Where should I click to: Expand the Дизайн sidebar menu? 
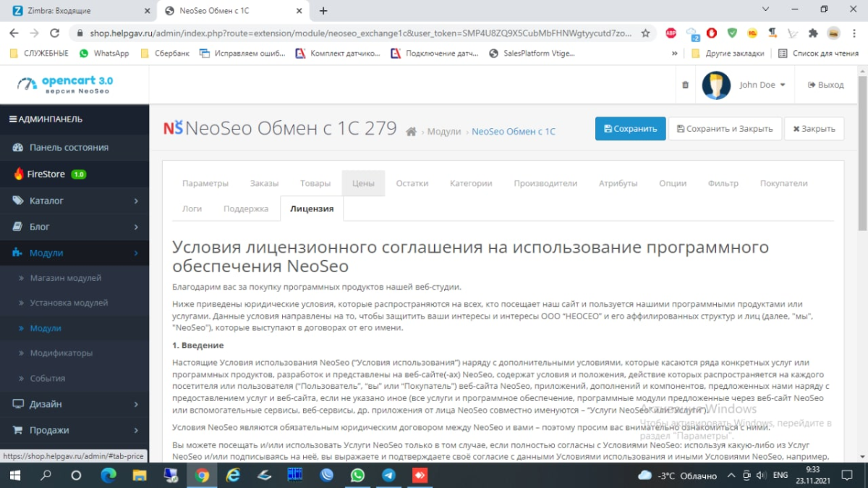tap(75, 404)
